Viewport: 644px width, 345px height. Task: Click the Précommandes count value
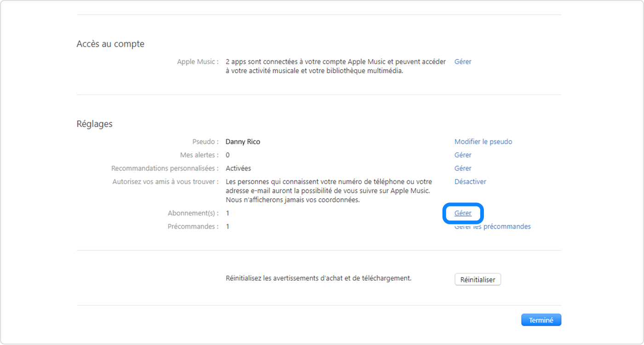(227, 226)
